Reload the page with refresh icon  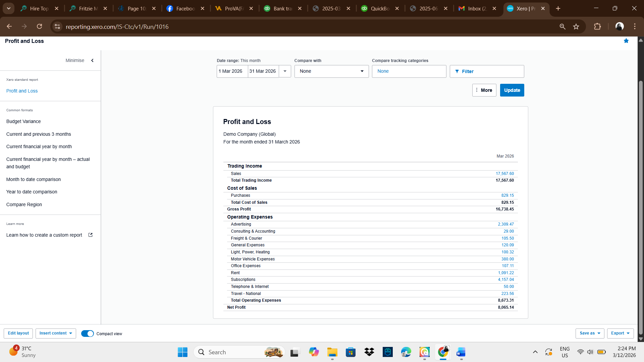pyautogui.click(x=40, y=27)
